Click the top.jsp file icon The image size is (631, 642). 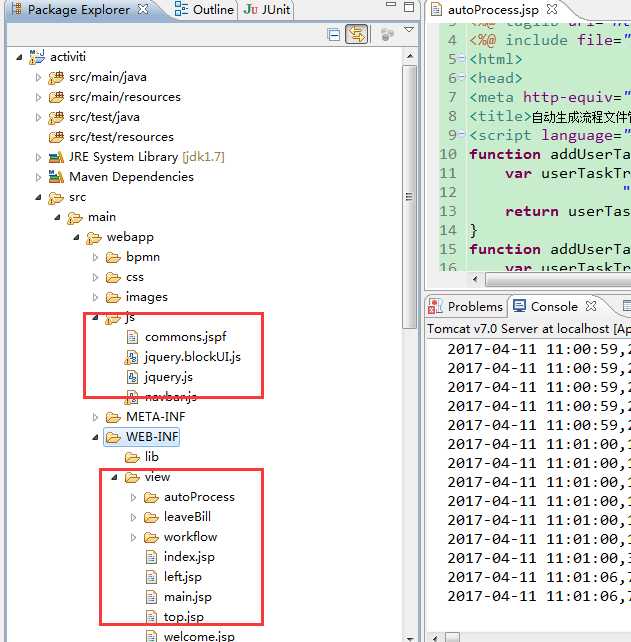[x=152, y=617]
